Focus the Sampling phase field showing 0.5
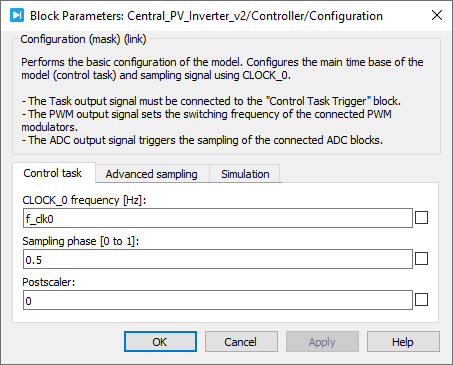Viewport: 453px width, 365px height. coord(218,259)
